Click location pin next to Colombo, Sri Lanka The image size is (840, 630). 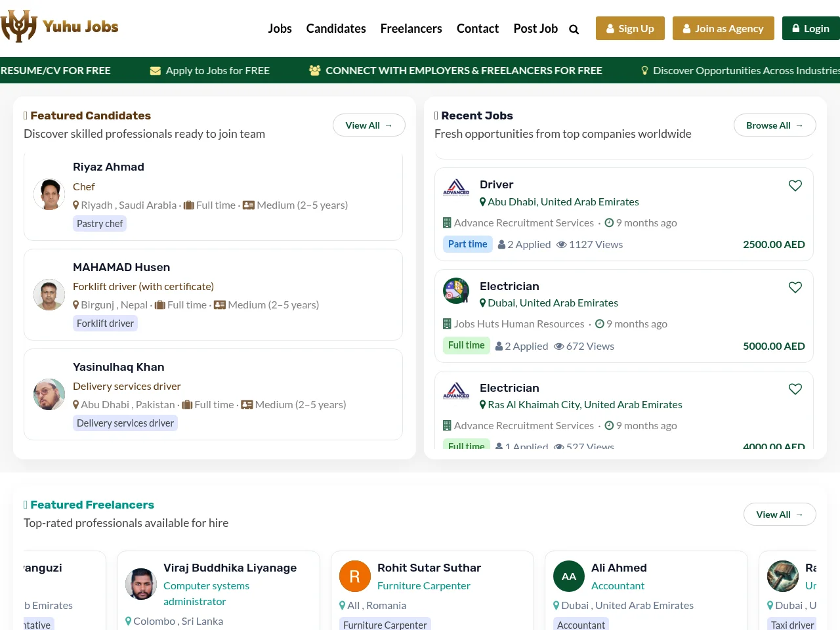tap(129, 621)
